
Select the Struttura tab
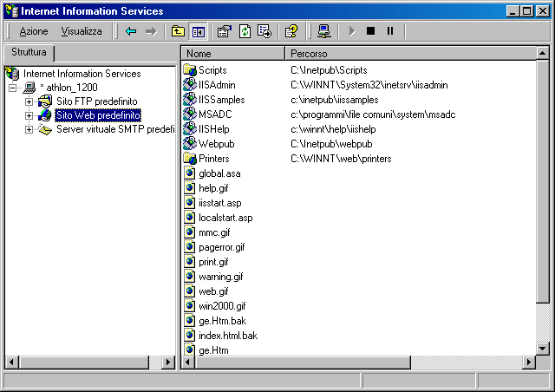(x=29, y=52)
